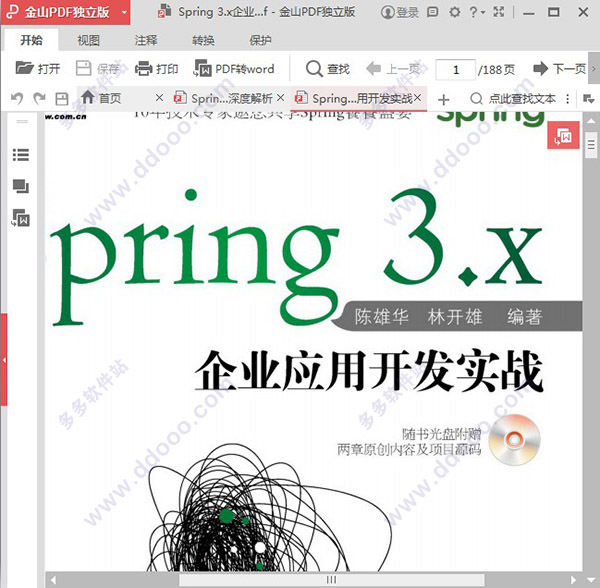This screenshot has width=600, height=588.
Task: Expand the toolbar overflow arrow
Action: point(594,69)
